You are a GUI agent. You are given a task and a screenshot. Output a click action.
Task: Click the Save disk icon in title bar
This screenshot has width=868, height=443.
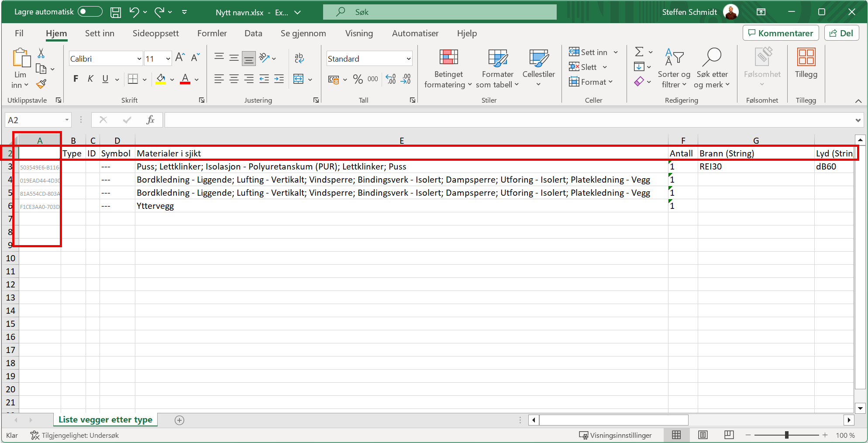pos(116,12)
